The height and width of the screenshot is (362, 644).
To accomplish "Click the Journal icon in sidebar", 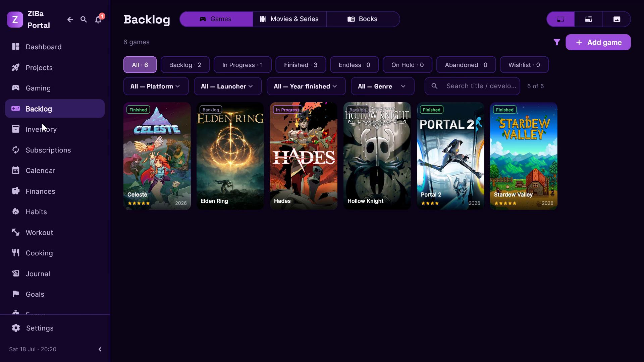I will pos(16,274).
